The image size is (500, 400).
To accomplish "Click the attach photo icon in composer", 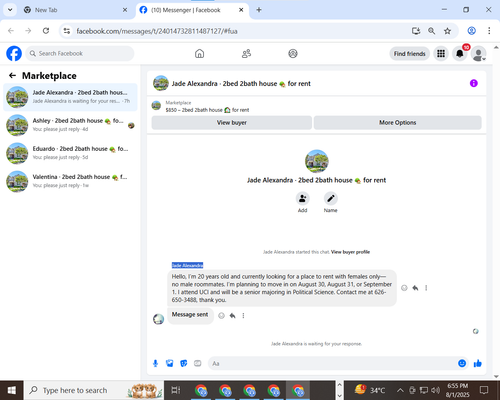I will (x=170, y=363).
